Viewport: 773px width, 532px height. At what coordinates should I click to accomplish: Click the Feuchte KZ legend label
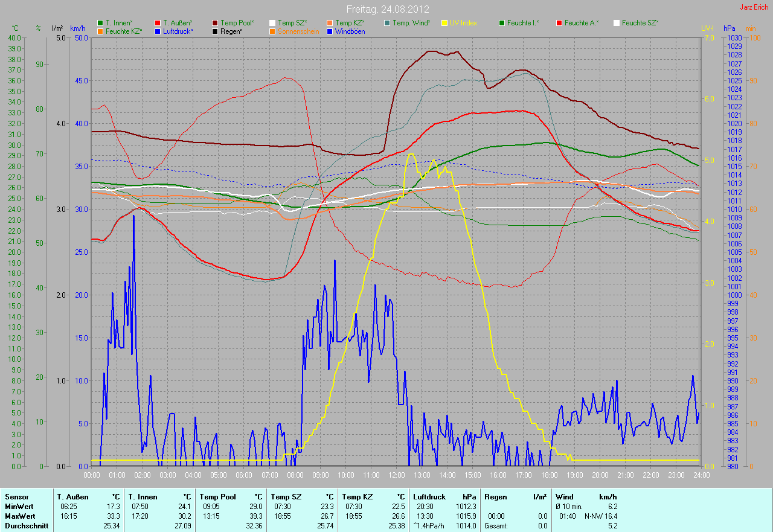(x=124, y=31)
